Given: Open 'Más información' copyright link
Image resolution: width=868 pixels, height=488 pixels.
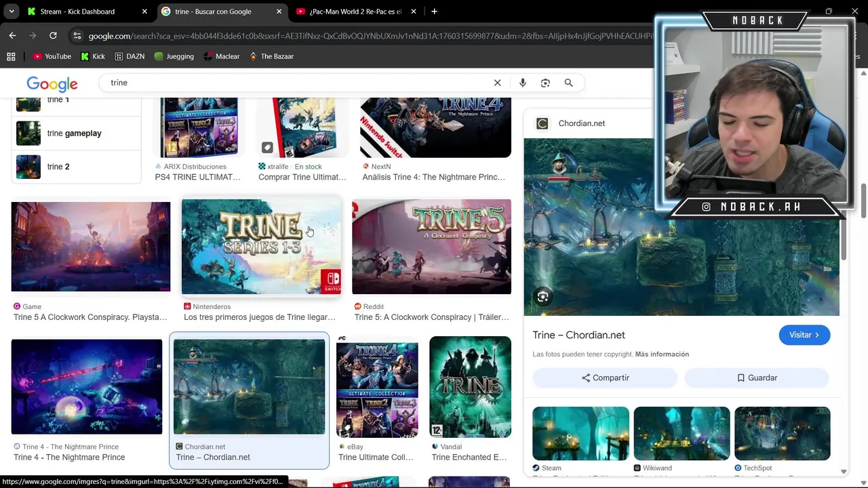Looking at the screenshot, I should (x=662, y=354).
